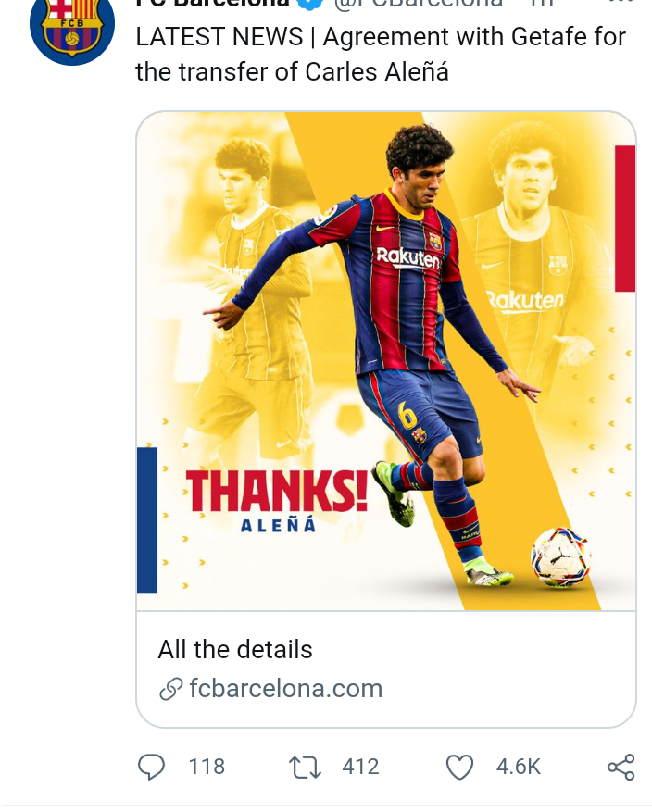Viewport: 652px width, 812px height.
Task: Click the 118 replies count
Action: click(207, 767)
